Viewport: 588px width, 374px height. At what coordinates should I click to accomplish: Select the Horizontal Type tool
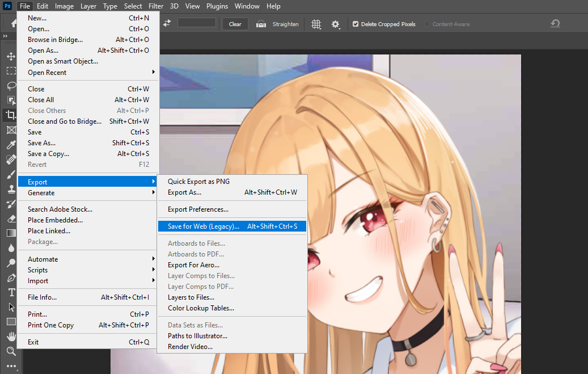(x=12, y=292)
